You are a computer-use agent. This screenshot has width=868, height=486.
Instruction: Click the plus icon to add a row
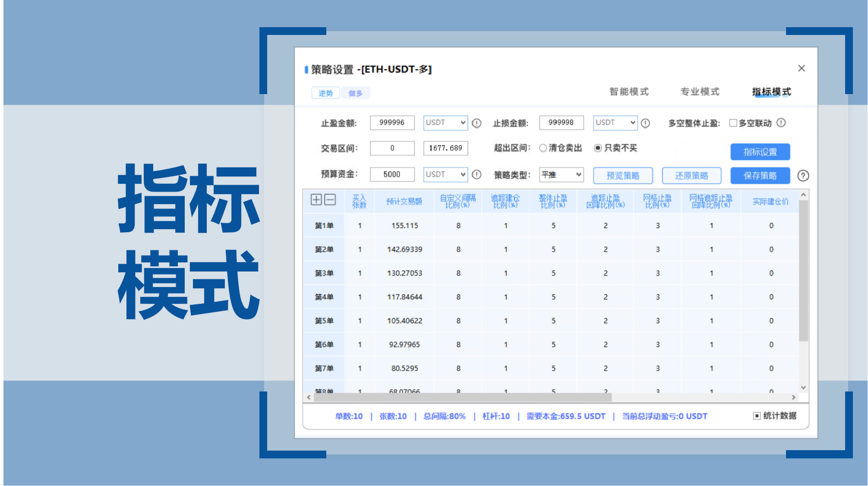(x=316, y=199)
